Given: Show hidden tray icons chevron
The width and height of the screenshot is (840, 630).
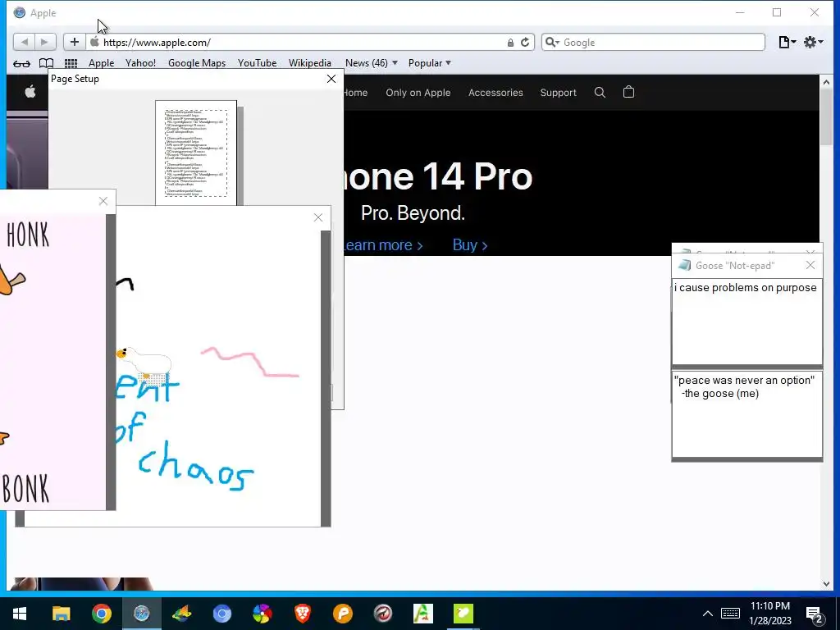Looking at the screenshot, I should coord(708,614).
